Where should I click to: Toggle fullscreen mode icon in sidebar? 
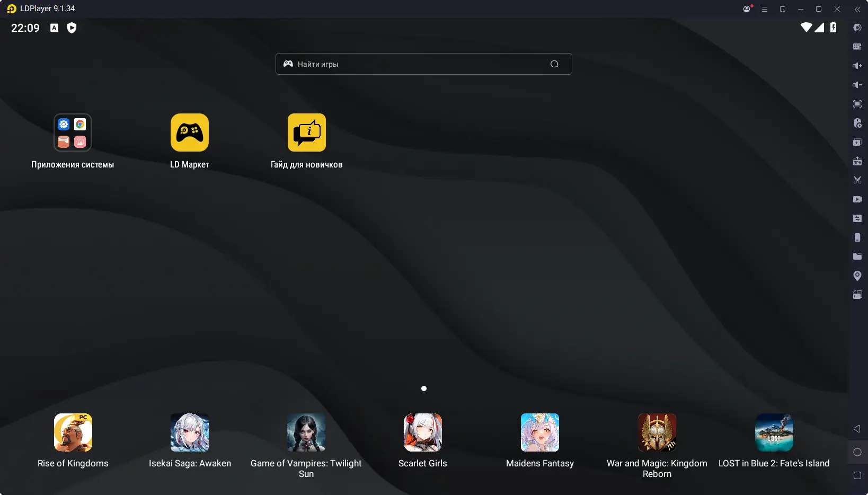pos(857,104)
